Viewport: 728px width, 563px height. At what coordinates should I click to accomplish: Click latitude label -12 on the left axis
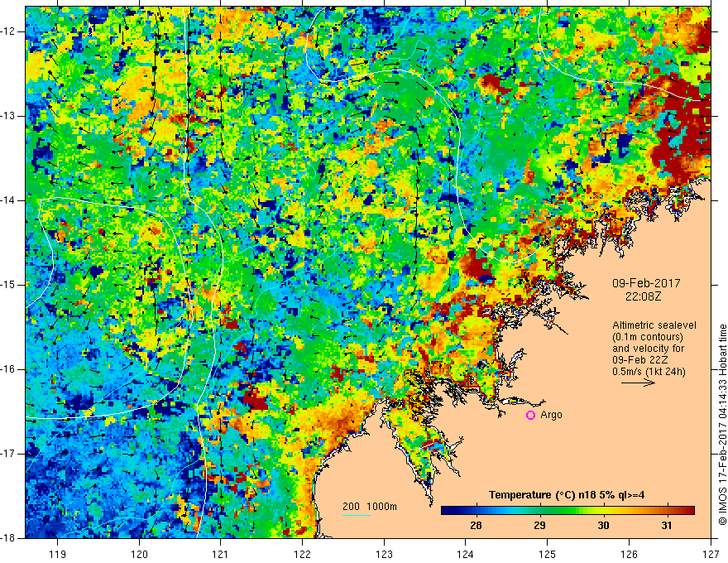(8, 31)
